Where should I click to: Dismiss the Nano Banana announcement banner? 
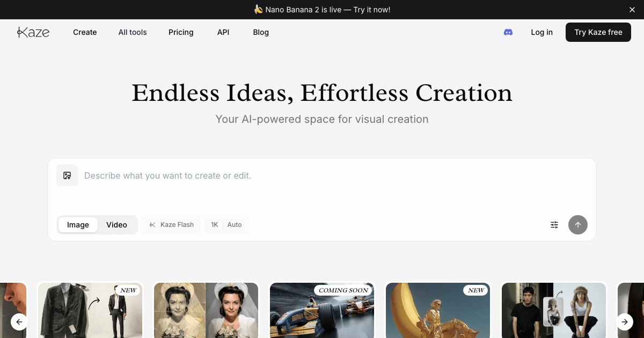pyautogui.click(x=632, y=10)
